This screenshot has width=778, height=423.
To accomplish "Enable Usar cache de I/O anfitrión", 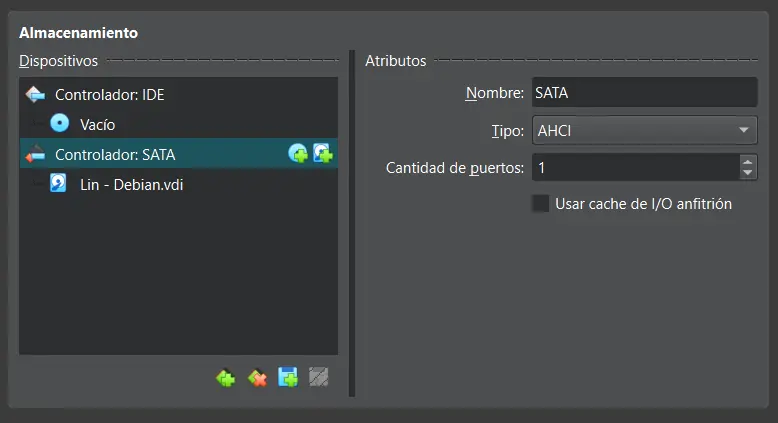I will tap(540, 204).
